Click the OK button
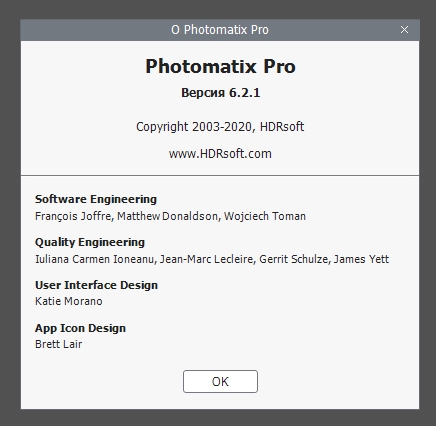Viewport: 436px width, 426px height. (220, 381)
